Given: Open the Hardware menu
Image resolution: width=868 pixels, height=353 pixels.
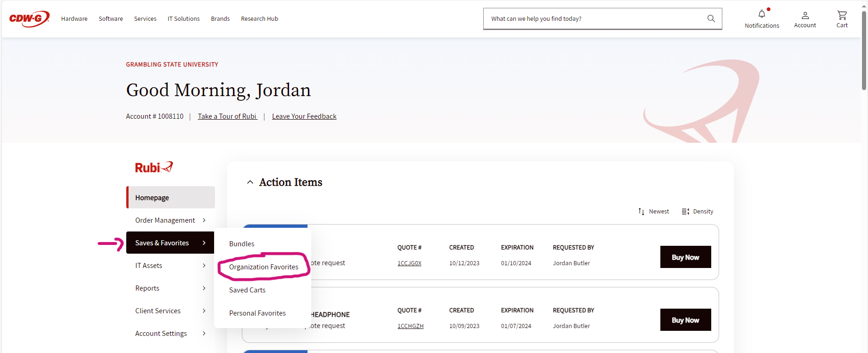Looking at the screenshot, I should click(74, 18).
